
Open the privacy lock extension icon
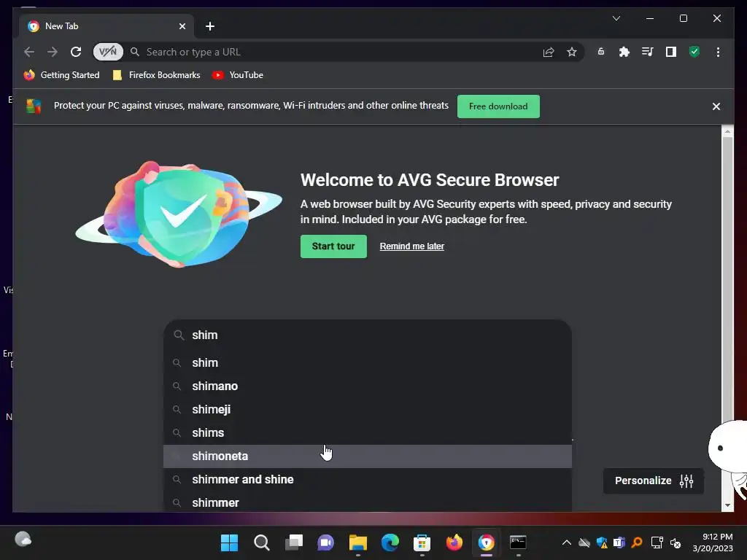(x=601, y=52)
